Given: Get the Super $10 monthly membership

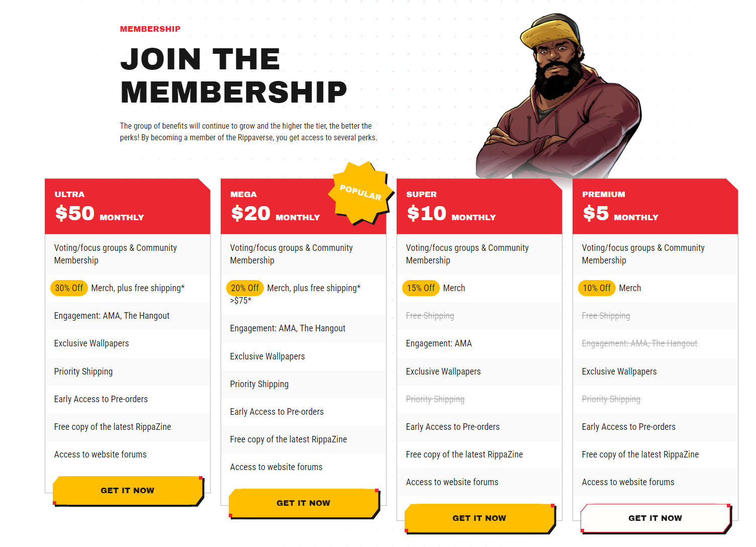Looking at the screenshot, I should click(x=480, y=518).
